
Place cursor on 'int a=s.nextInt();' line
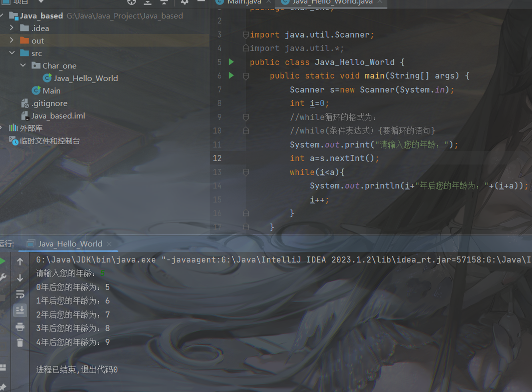(x=334, y=158)
